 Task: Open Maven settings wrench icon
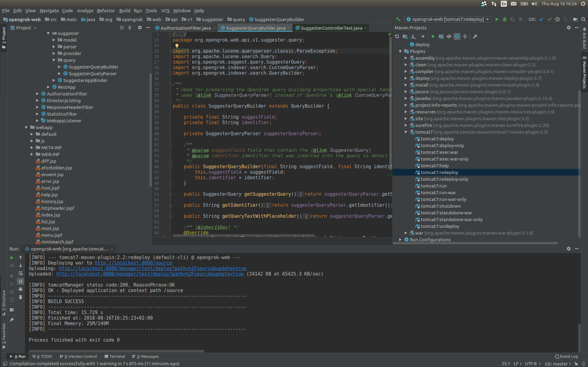475,36
